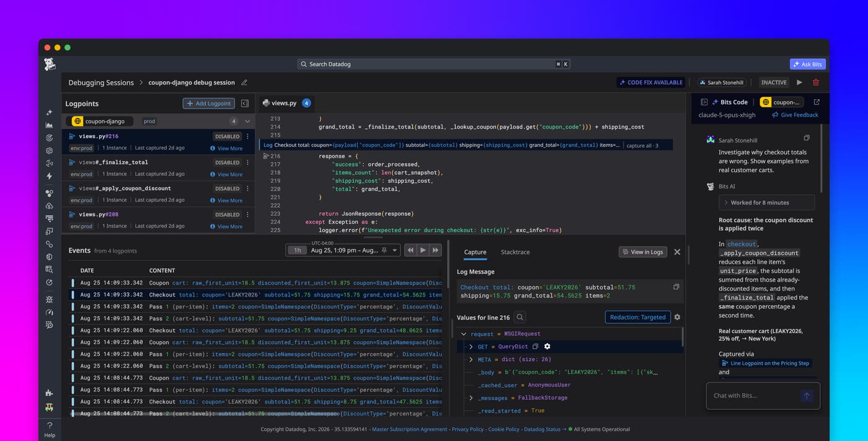Edit session name with pencil icon
This screenshot has height=441, width=868.
click(x=244, y=82)
